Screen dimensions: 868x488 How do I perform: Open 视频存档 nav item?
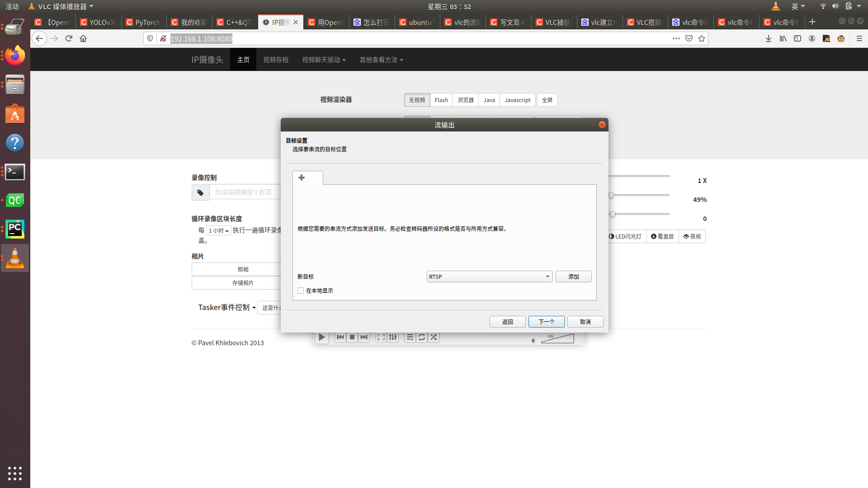coord(276,60)
